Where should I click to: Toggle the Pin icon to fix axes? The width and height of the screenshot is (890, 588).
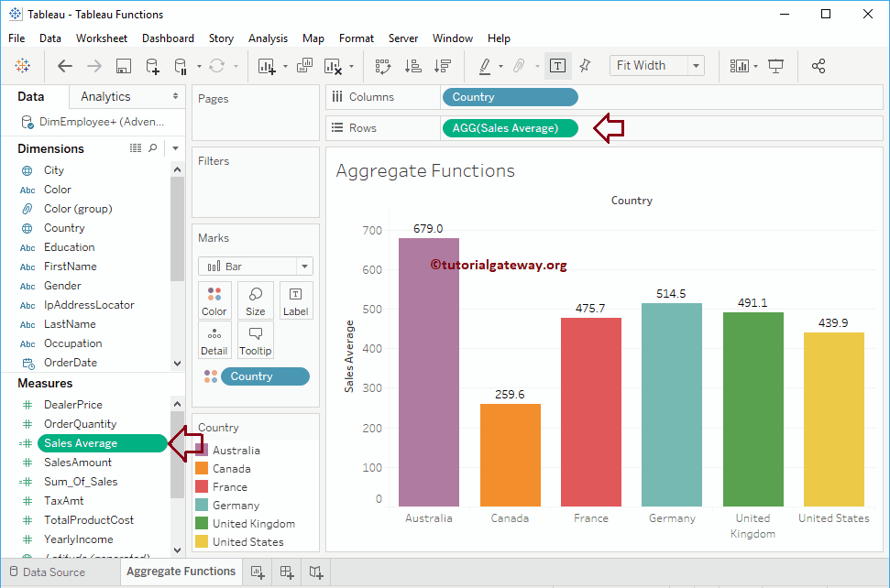[584, 66]
